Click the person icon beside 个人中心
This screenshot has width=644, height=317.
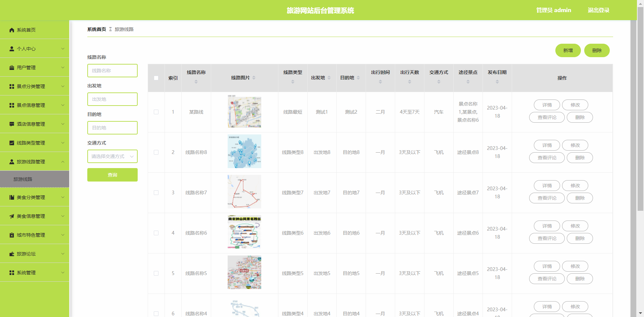[12, 49]
